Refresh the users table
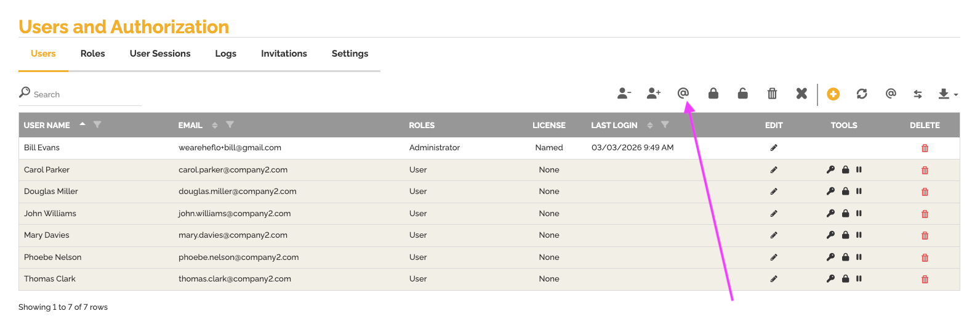Image resolution: width=980 pixels, height=324 pixels. (x=862, y=94)
